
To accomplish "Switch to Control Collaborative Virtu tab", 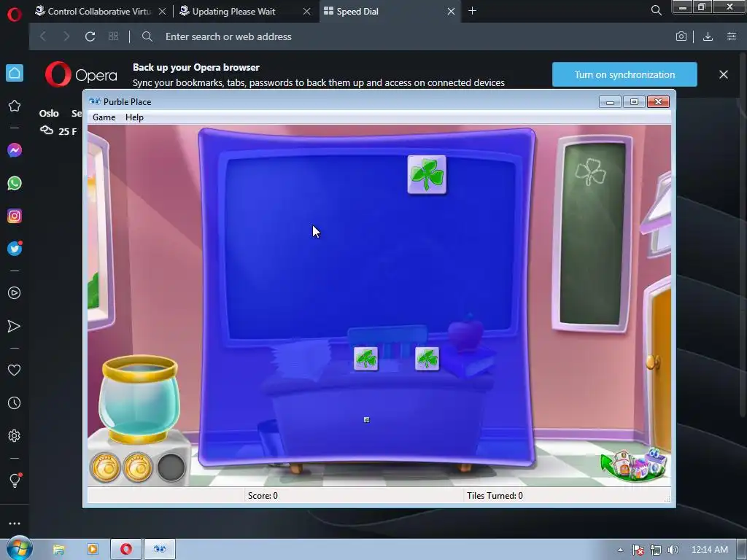I will (98, 11).
